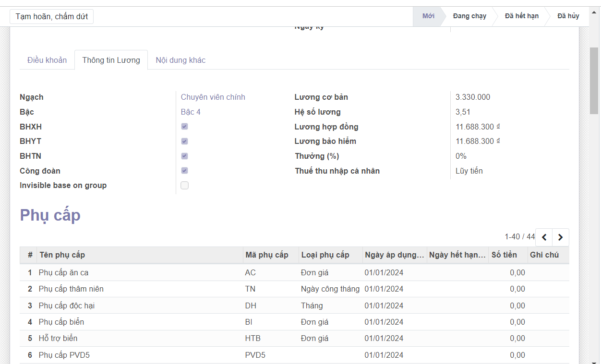This screenshot has height=364, width=601.
Task: Toggle the BHXH checkbox
Action: (x=184, y=127)
